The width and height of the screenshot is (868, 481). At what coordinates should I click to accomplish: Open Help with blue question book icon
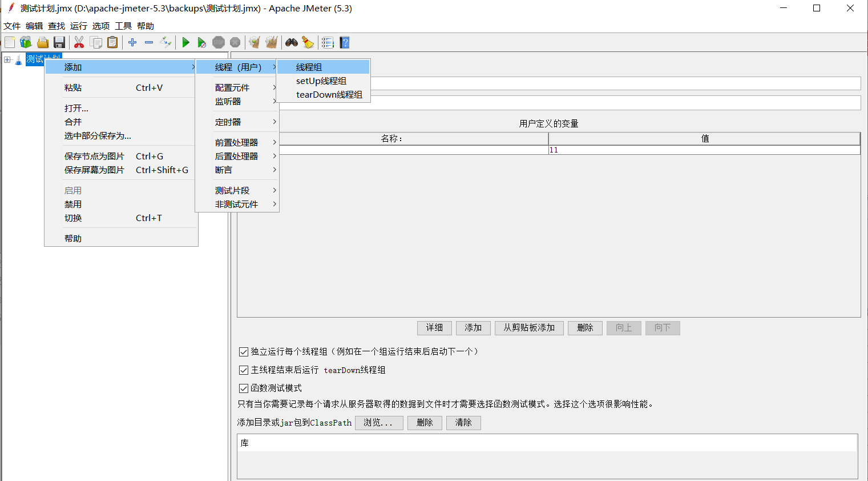pos(344,42)
